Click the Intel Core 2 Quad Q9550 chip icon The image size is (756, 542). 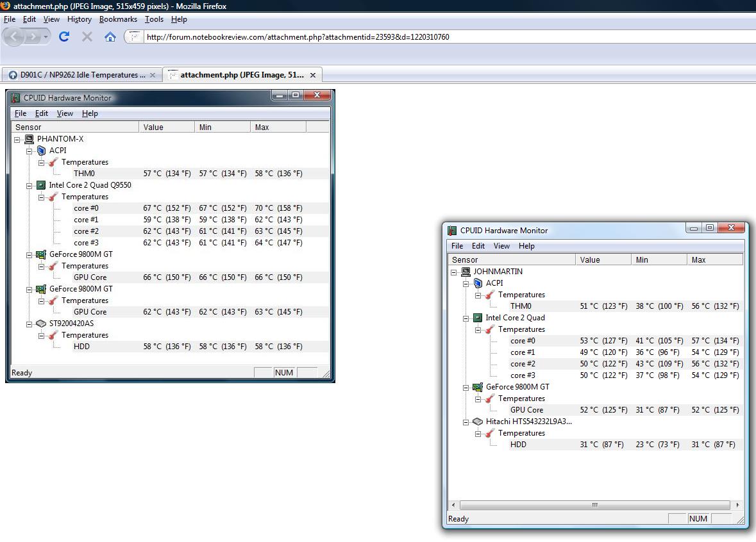pos(42,185)
